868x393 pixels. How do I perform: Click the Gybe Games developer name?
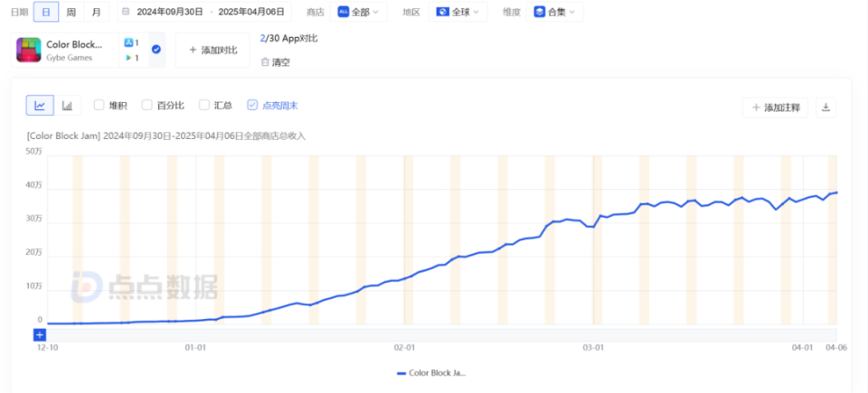coord(70,58)
